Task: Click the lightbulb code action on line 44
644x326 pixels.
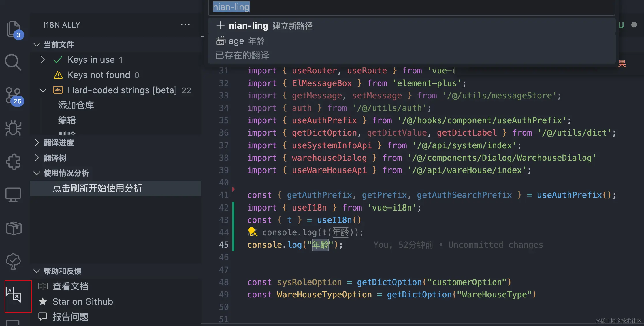Action: pos(252,231)
